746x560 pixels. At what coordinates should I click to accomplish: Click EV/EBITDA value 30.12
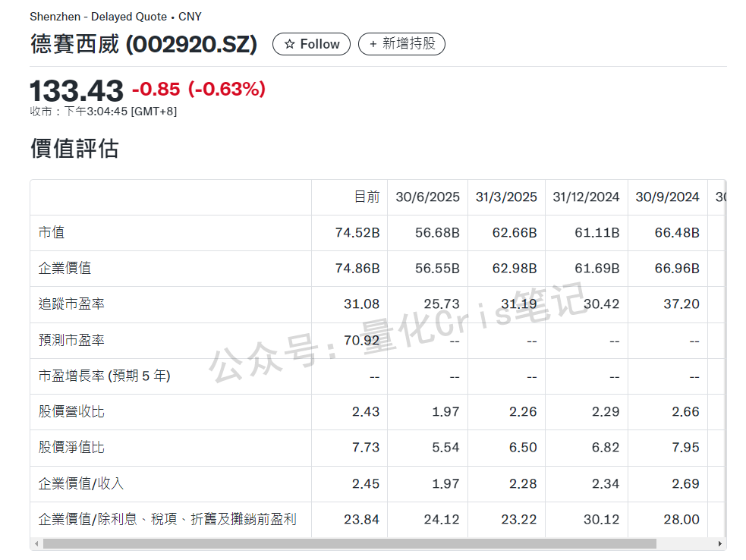[601, 519]
